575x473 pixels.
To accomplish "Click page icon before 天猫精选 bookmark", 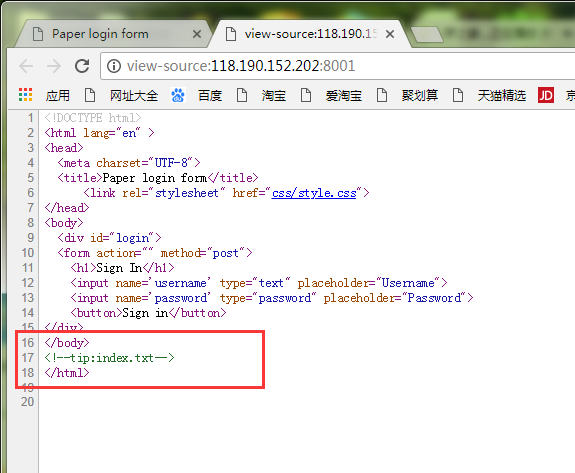I will click(x=458, y=95).
